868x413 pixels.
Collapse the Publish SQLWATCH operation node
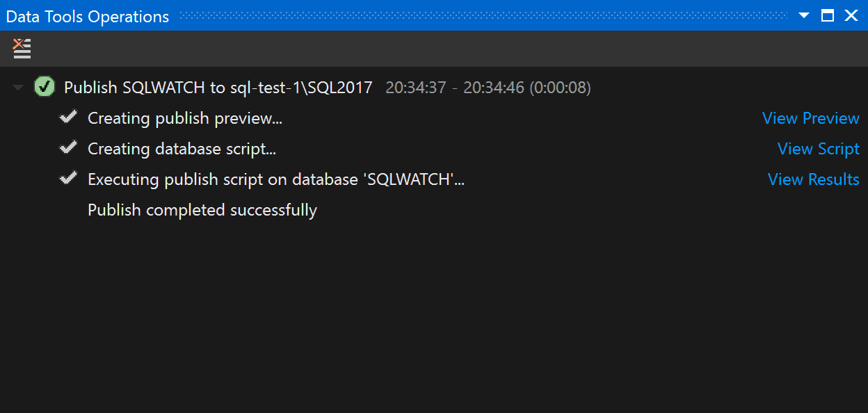coord(19,88)
